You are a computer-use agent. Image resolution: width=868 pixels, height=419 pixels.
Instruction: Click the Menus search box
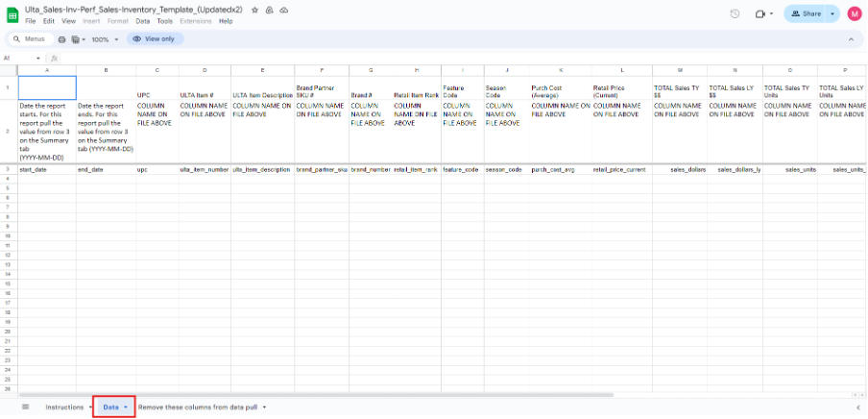[x=30, y=39]
